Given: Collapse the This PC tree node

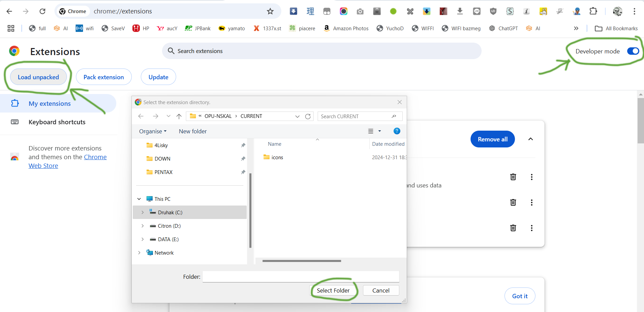Looking at the screenshot, I should [x=139, y=199].
